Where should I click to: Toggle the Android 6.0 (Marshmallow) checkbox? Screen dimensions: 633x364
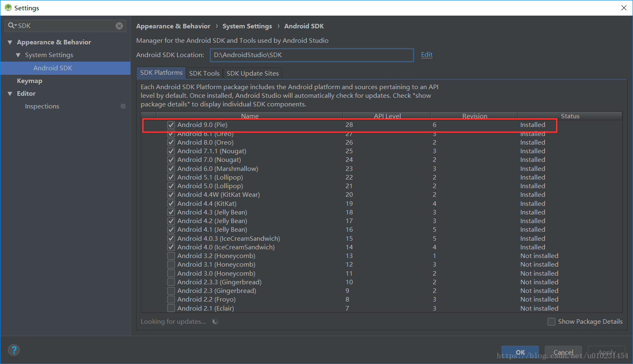tap(171, 169)
